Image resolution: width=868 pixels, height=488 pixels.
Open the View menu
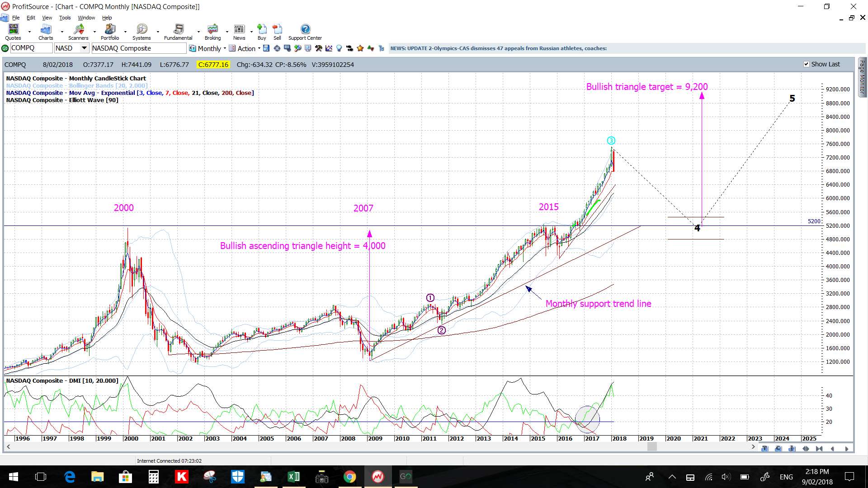point(47,18)
